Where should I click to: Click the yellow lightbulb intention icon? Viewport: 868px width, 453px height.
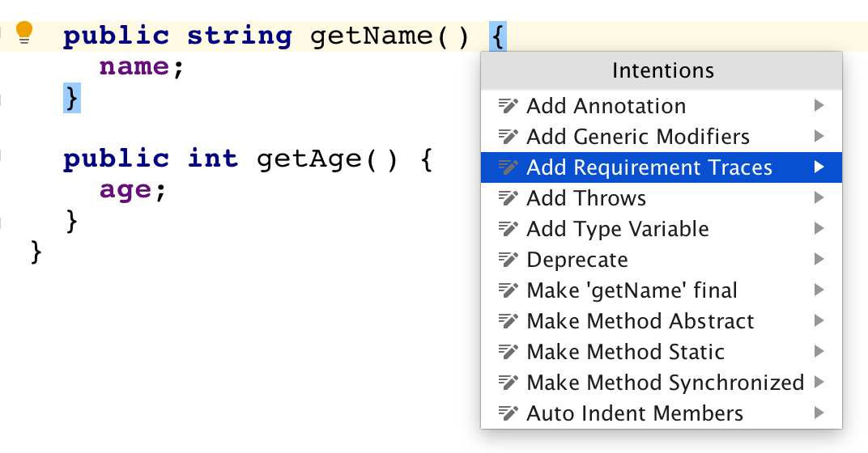24,32
